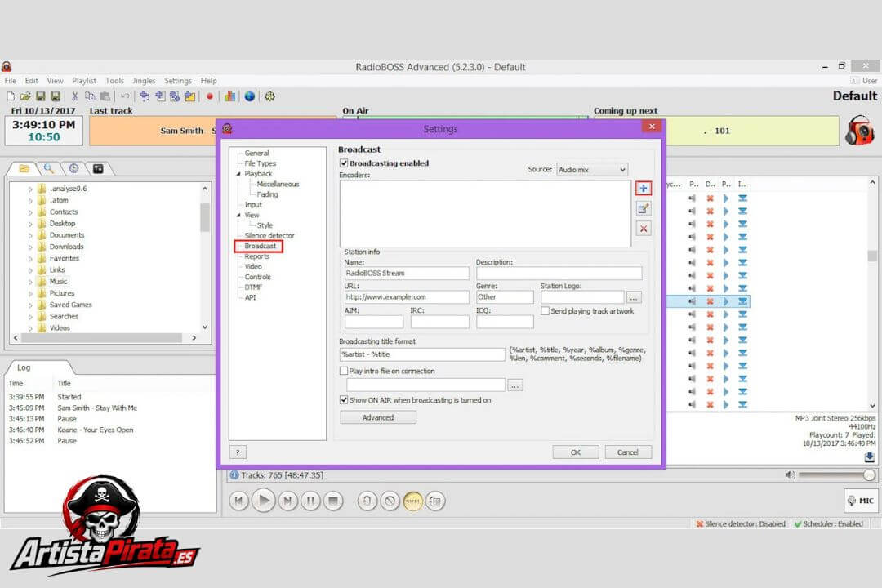The width and height of the screenshot is (882, 588).
Task: Open the Jingles menu
Action: point(144,81)
